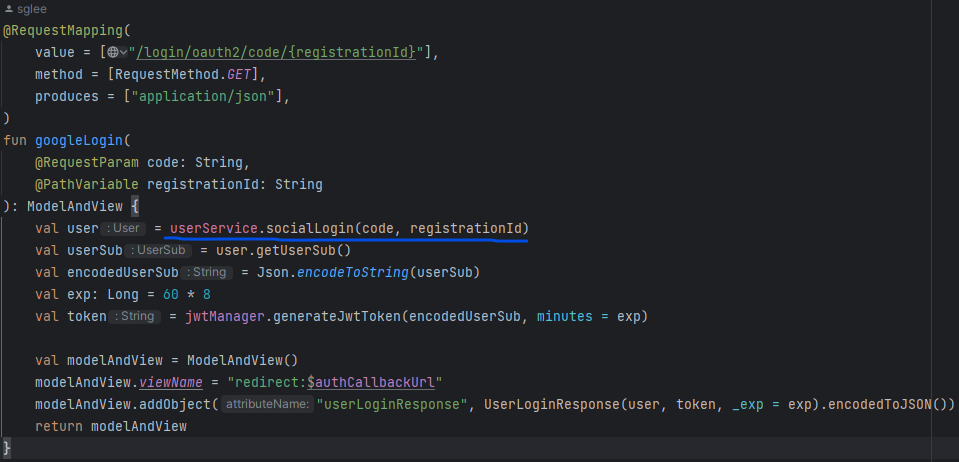Click the sglee author annotation
The image size is (959, 462).
click(31, 9)
